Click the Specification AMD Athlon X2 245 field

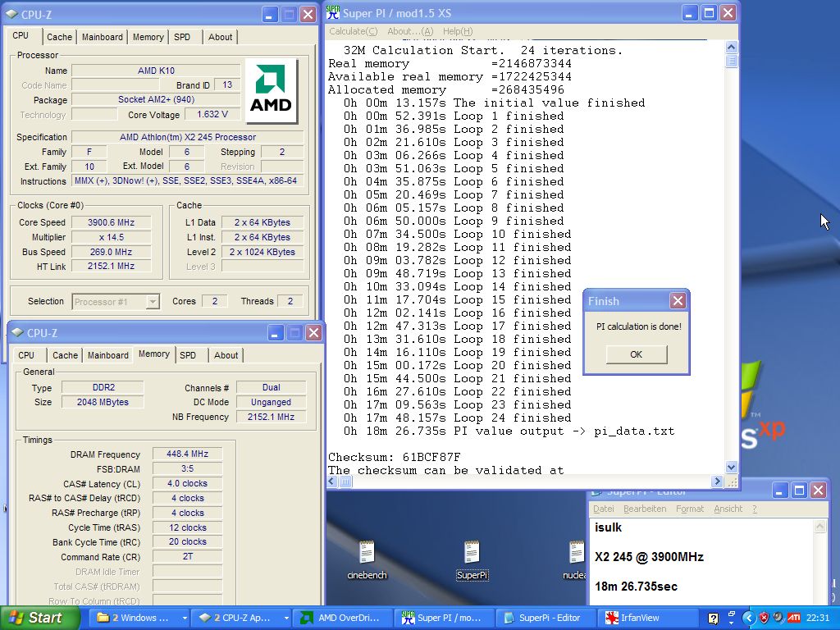(x=188, y=137)
